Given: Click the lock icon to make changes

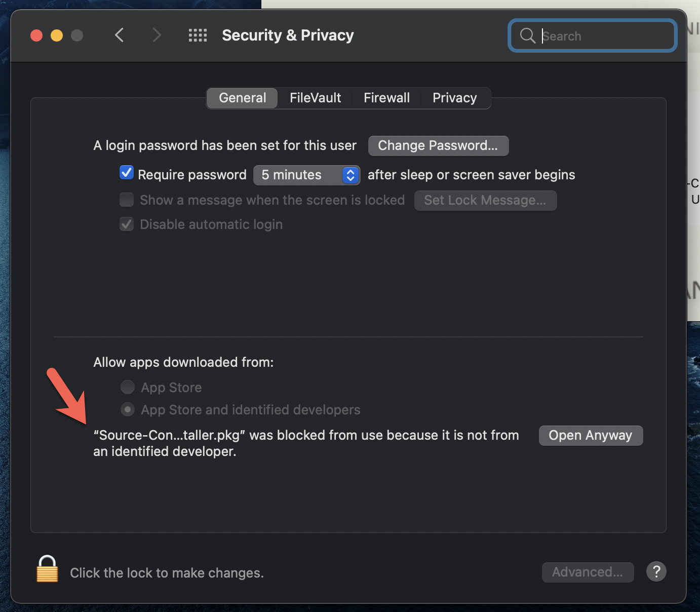Looking at the screenshot, I should [x=47, y=569].
